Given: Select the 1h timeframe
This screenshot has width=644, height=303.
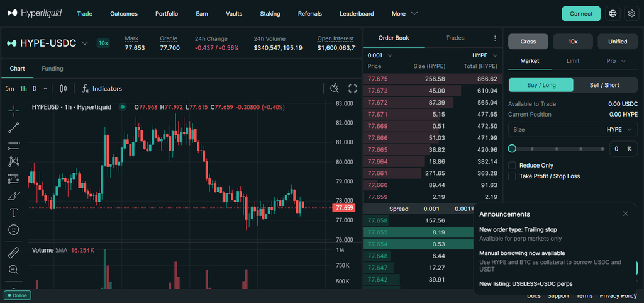Looking at the screenshot, I should pyautogui.click(x=23, y=88).
